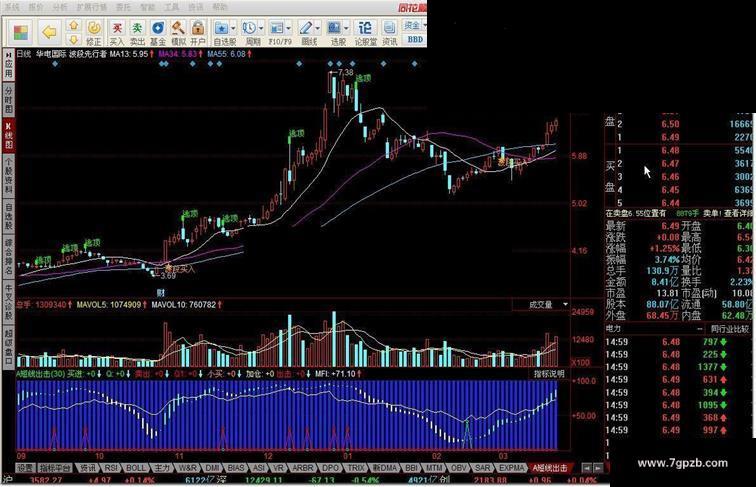Image resolution: width=756 pixels, height=487 pixels.
Task: Select the 应用 sidebar tab
Action: click(9, 66)
